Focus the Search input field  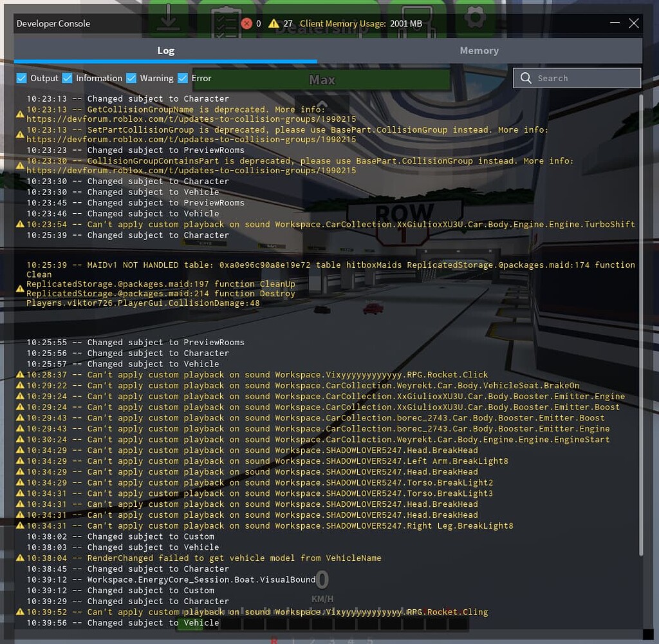point(586,79)
